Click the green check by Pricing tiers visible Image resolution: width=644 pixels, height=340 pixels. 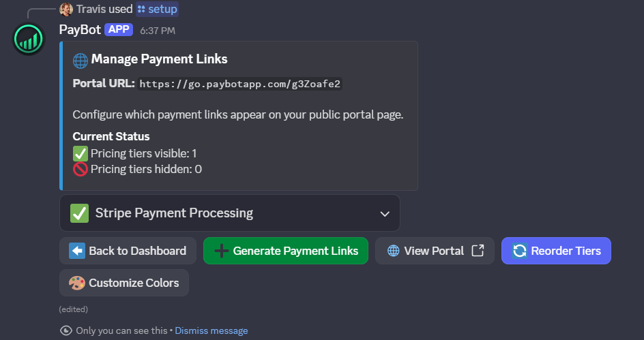(80, 153)
